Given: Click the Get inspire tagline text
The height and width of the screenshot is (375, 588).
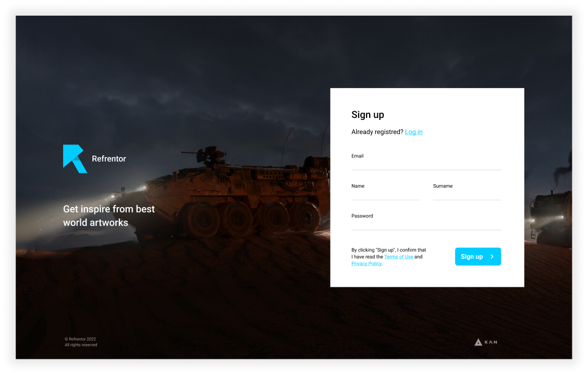Looking at the screenshot, I should (109, 216).
